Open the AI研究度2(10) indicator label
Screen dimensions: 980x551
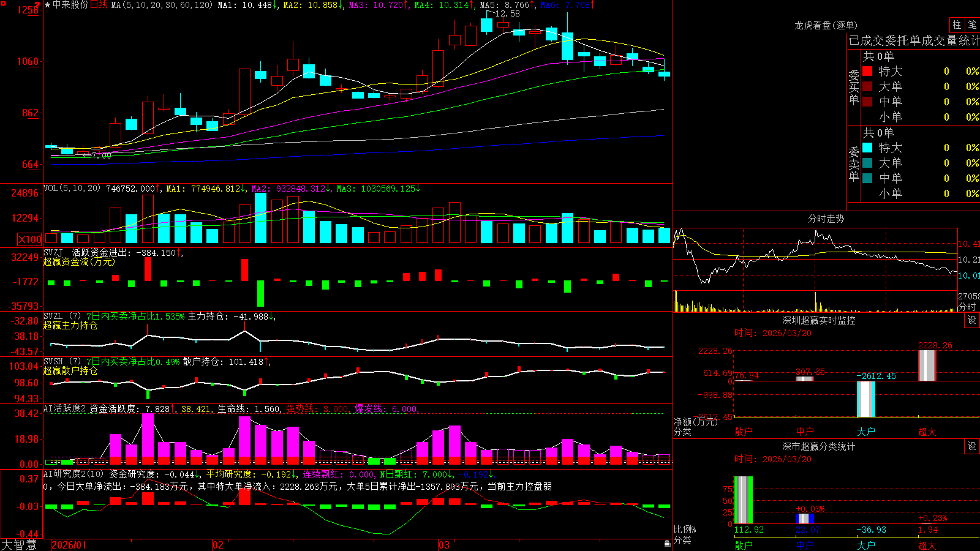[73, 474]
